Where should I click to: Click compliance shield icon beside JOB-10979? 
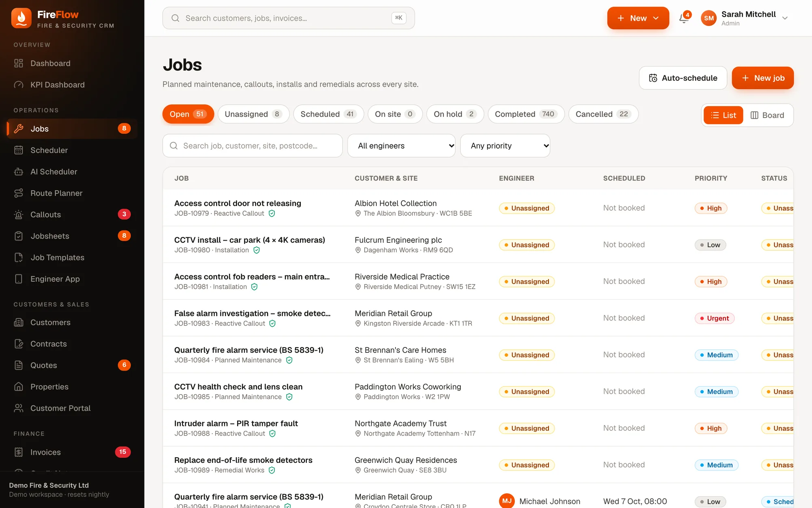tap(272, 213)
